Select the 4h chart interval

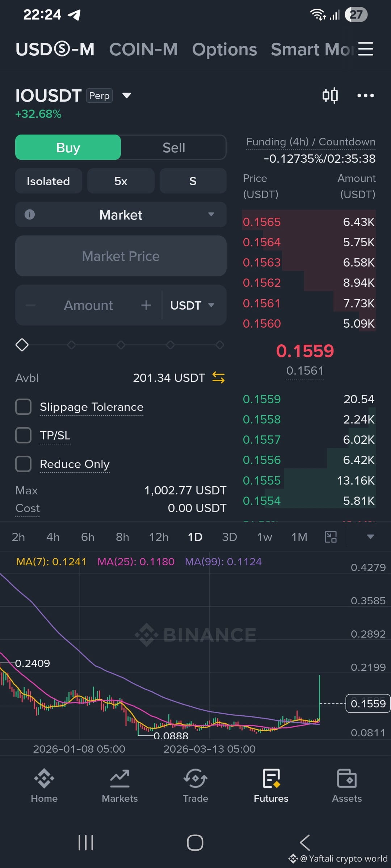(x=53, y=537)
